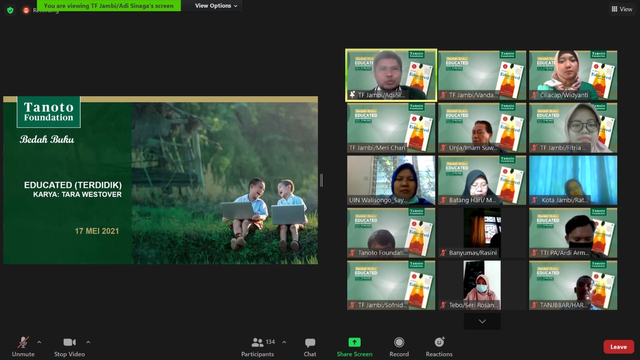Select the Banyumas/Rasini video tile

coord(482,233)
